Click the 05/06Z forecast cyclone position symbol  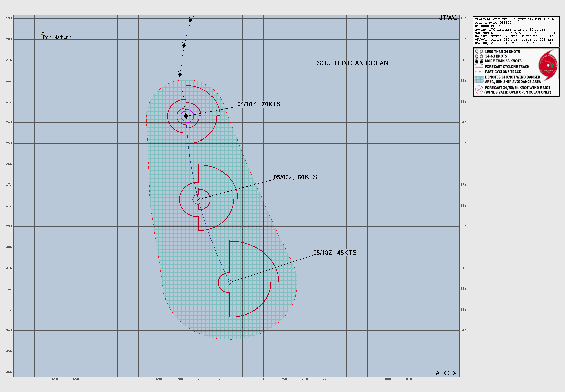198,199
